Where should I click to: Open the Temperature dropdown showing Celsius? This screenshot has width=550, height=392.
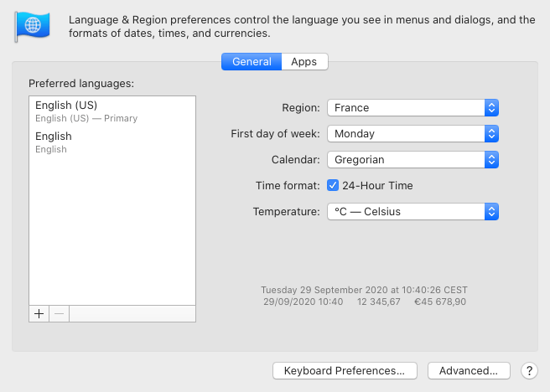412,212
